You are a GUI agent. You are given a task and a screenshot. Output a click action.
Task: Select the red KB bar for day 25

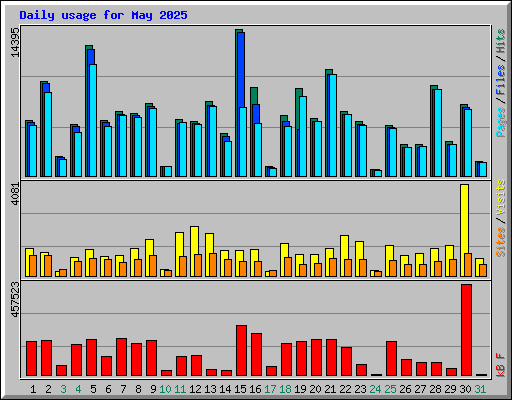391,358
